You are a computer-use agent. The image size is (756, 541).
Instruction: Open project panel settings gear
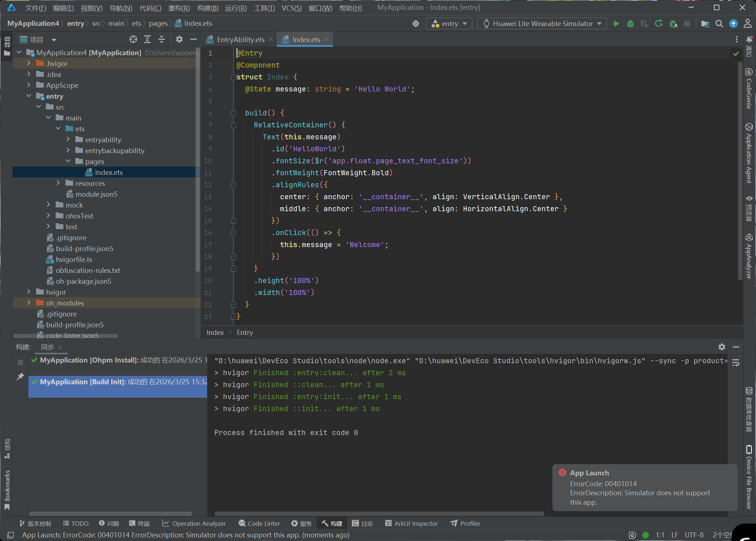coord(179,39)
